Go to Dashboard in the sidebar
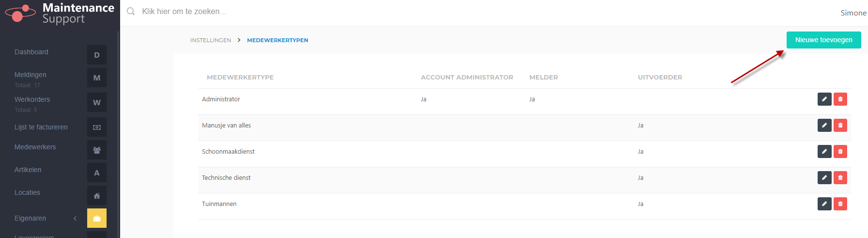Image resolution: width=868 pixels, height=238 pixels. (x=31, y=52)
